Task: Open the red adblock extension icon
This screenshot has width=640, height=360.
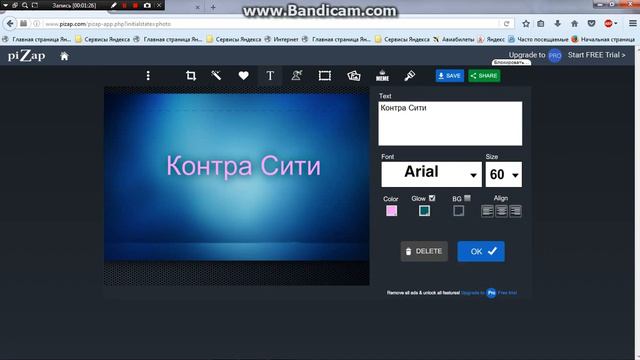Action: click(609, 24)
